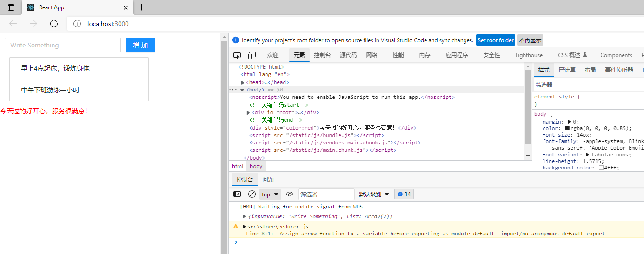The height and width of the screenshot is (254, 644).
Task: Click the background-color #fff swatch
Action: click(601, 168)
